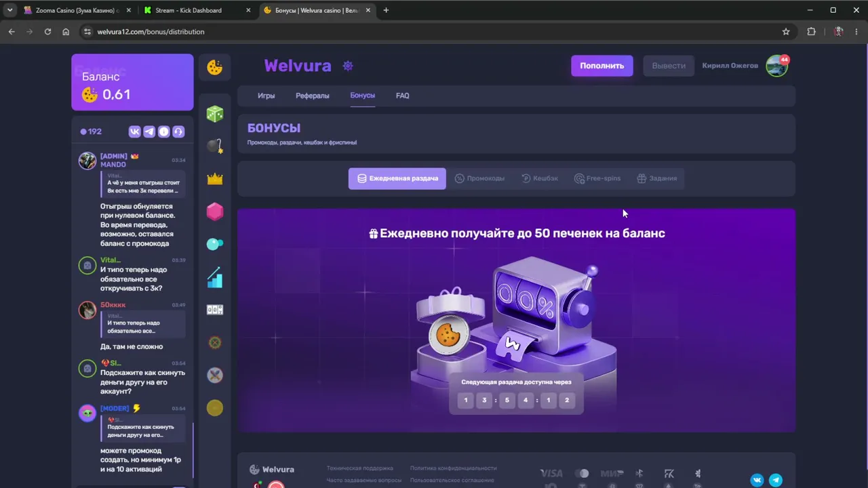Screen dimensions: 868x488
Task: Reload the current browser page
Action: (x=47, y=32)
